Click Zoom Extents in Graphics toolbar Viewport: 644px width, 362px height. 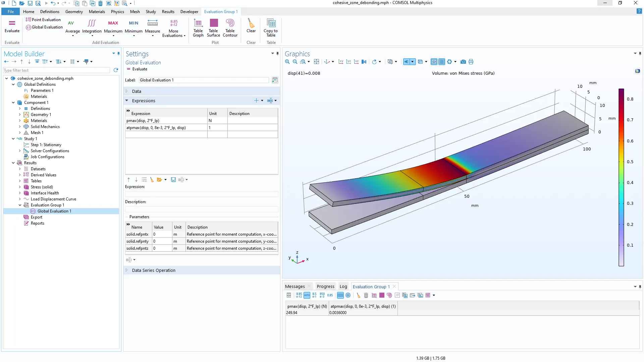316,62
